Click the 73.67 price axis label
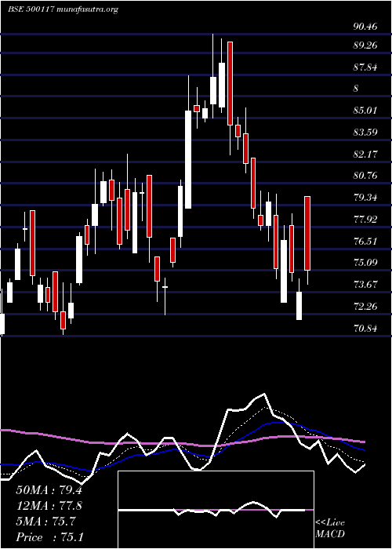 coord(365,284)
